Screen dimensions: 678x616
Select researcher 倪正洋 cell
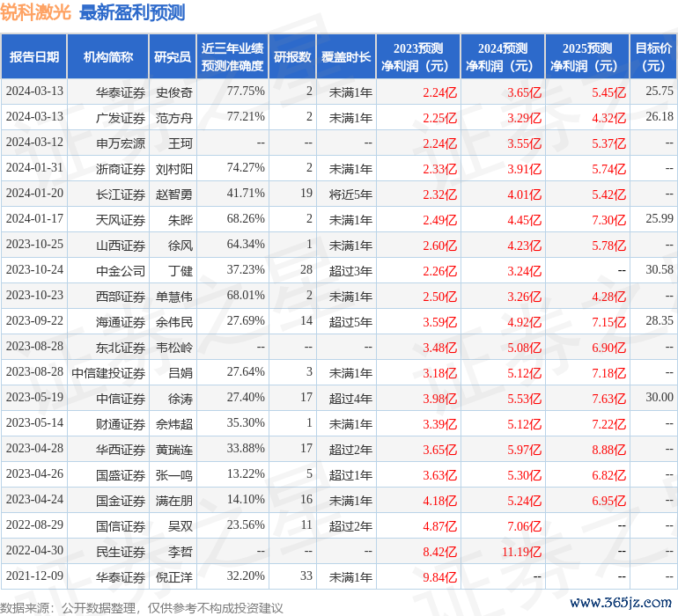(174, 576)
